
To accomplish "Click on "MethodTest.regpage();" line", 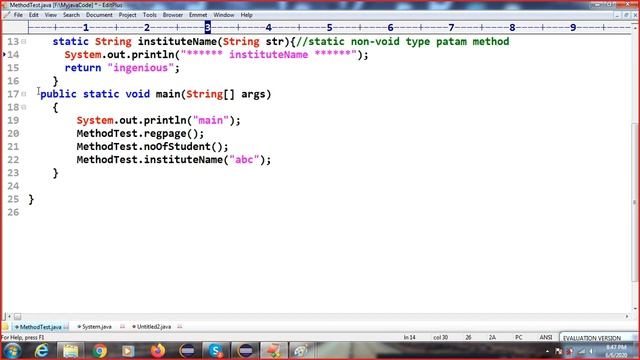I will click(140, 133).
